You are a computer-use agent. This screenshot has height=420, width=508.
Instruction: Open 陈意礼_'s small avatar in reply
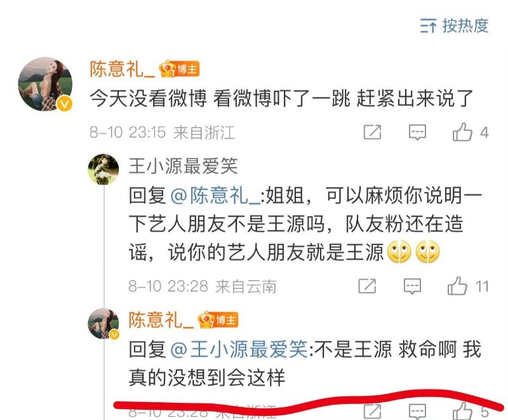[x=104, y=323]
